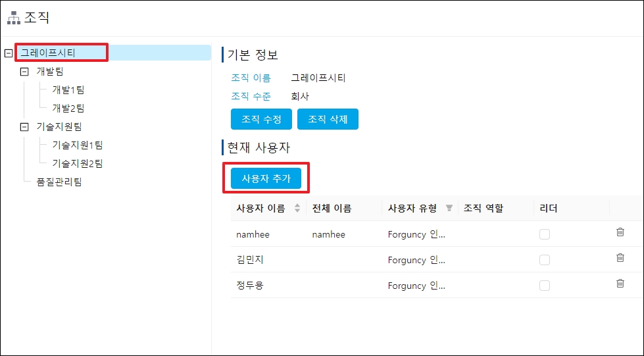This screenshot has width=644, height=356.
Task: Click the 조직 header organization icon
Action: tap(13, 18)
